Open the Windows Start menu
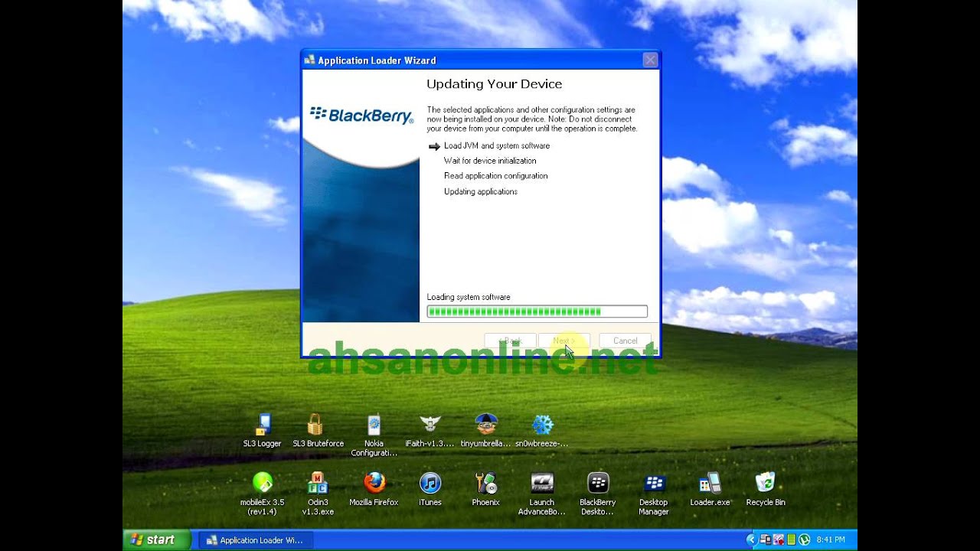Viewport: 980px width, 551px height. pyautogui.click(x=158, y=540)
